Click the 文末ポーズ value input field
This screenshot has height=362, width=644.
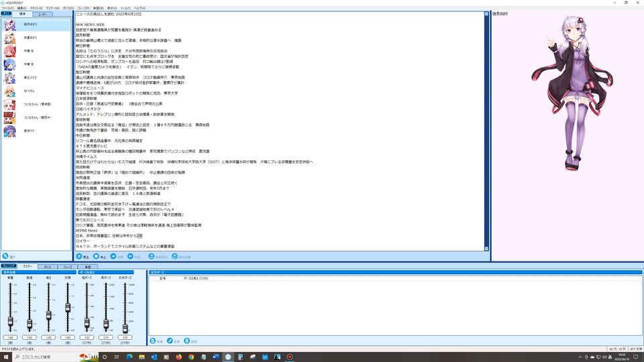pos(125,337)
